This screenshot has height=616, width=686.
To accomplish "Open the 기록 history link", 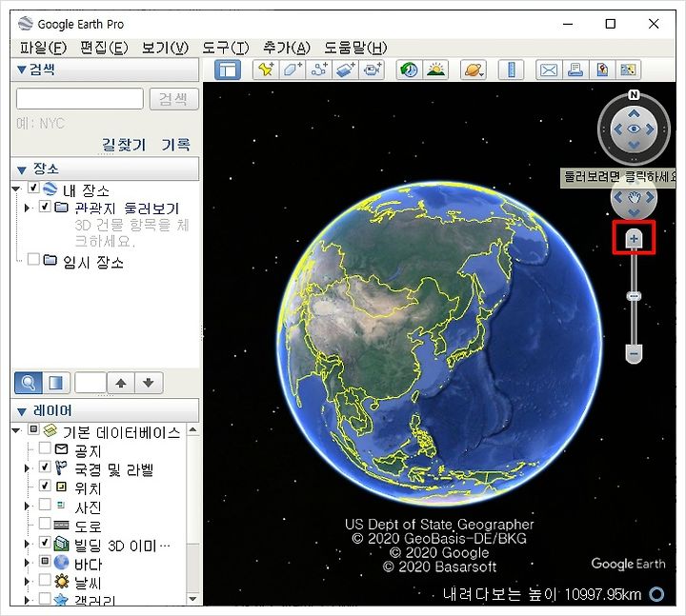I will pyautogui.click(x=176, y=145).
